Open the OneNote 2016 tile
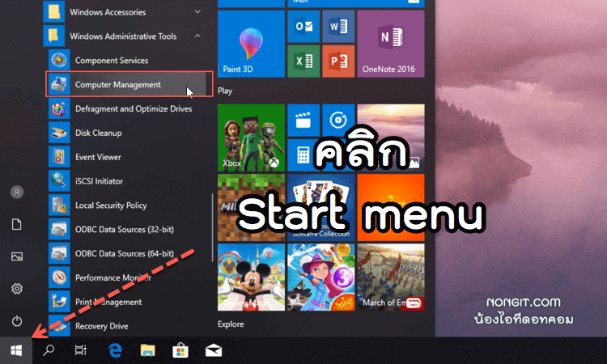This screenshot has width=607, height=364. 391,44
